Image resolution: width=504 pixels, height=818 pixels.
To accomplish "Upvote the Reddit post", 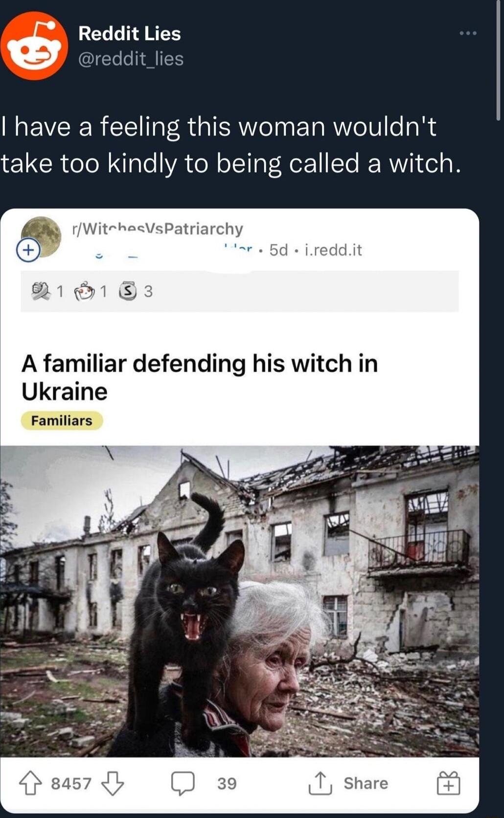I will pos(30,783).
